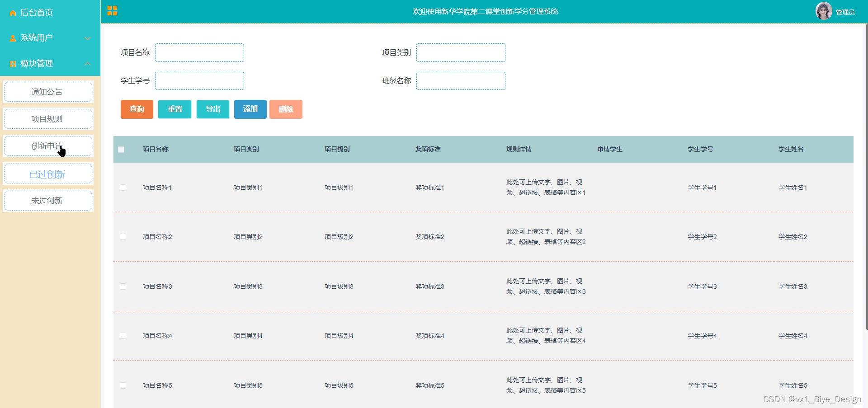Open the 创新申请 submenu item
This screenshot has width=868, height=408.
coord(48,146)
